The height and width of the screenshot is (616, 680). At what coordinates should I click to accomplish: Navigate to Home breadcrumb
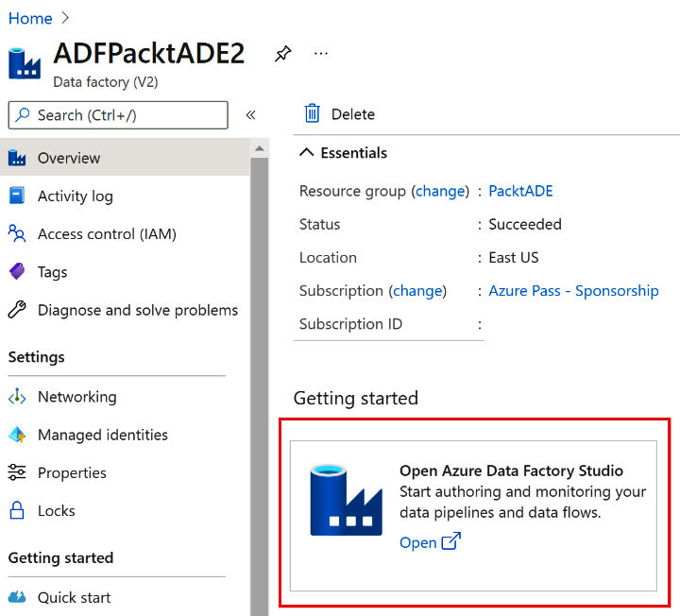[x=30, y=18]
